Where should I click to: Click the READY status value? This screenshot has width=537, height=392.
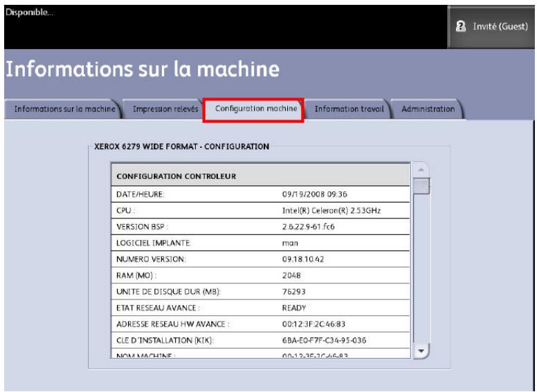[294, 308]
